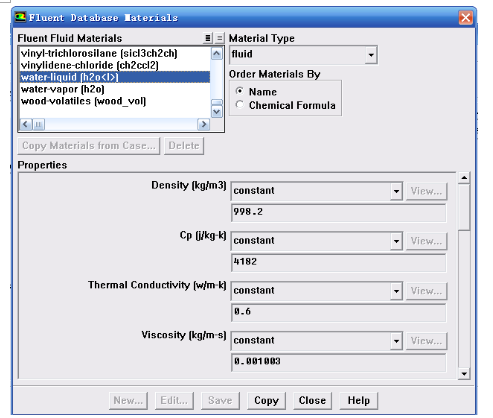Click the Thermal Conductivity value field 0.6
The image size is (493, 418).
[338, 312]
